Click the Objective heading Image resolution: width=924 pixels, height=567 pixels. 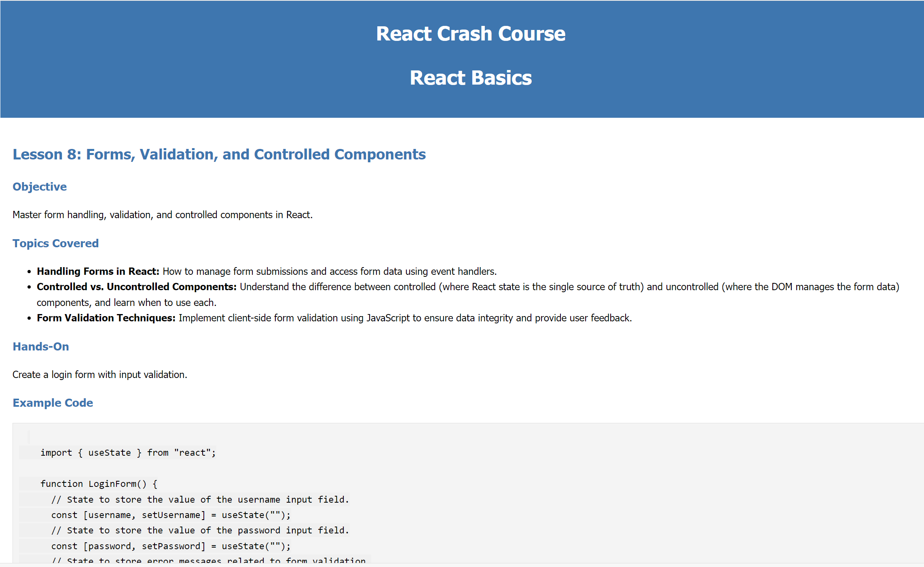(x=40, y=187)
